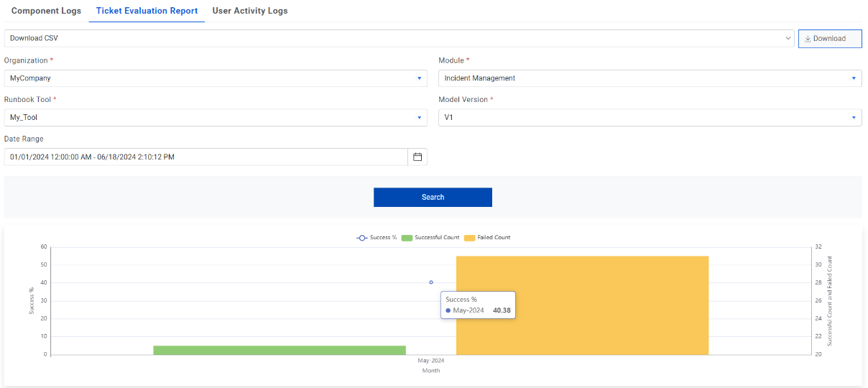Expand the Module dropdown Incident Management
Viewport: 868px width, 388px height.
(x=650, y=78)
